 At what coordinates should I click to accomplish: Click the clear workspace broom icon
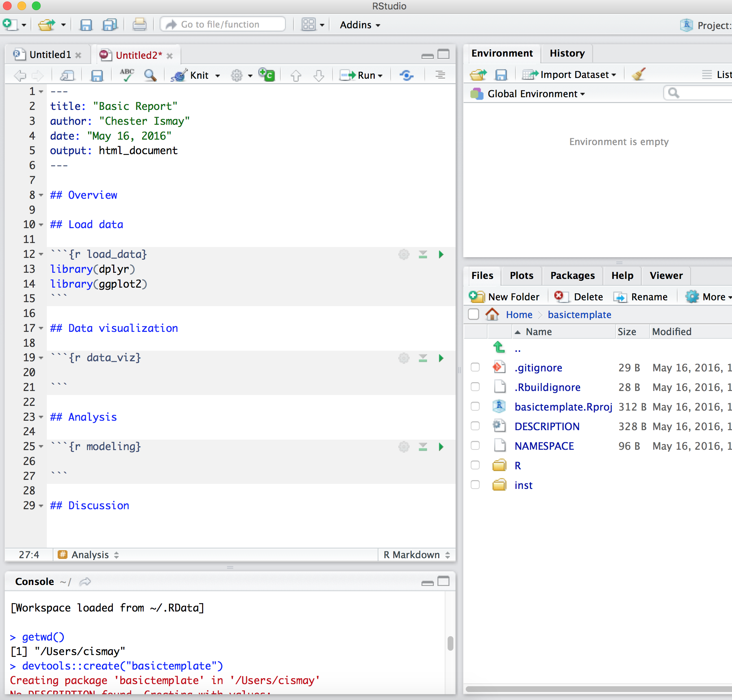[639, 74]
